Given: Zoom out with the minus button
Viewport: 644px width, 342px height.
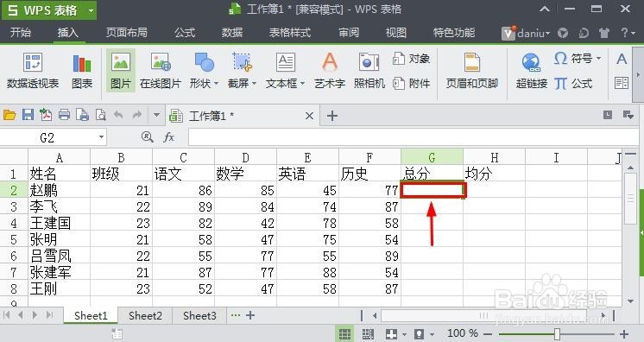Looking at the screenshot, I should tap(488, 333).
